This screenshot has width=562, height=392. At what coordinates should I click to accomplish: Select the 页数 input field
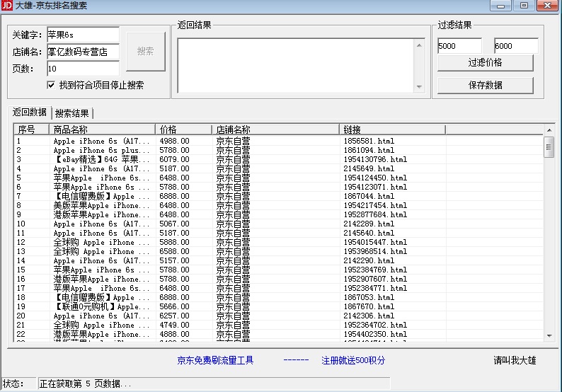click(83, 69)
